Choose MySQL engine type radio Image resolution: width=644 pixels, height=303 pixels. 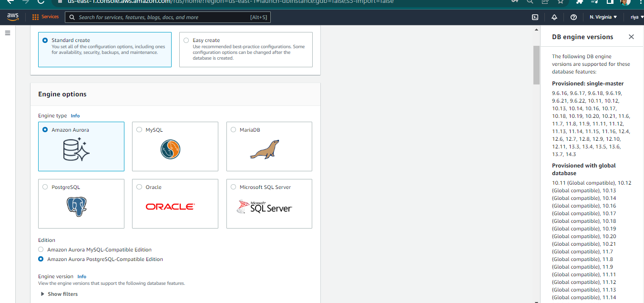pyautogui.click(x=139, y=130)
